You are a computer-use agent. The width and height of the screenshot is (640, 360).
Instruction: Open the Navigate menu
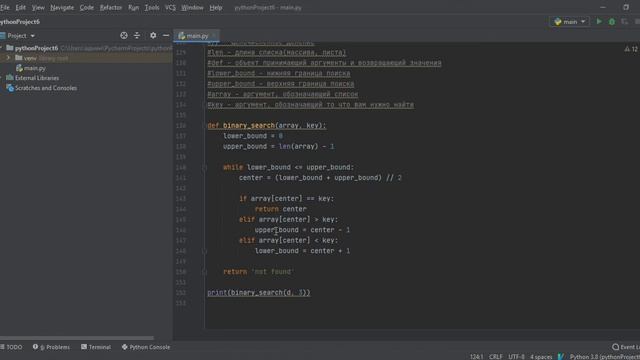pyautogui.click(x=62, y=7)
